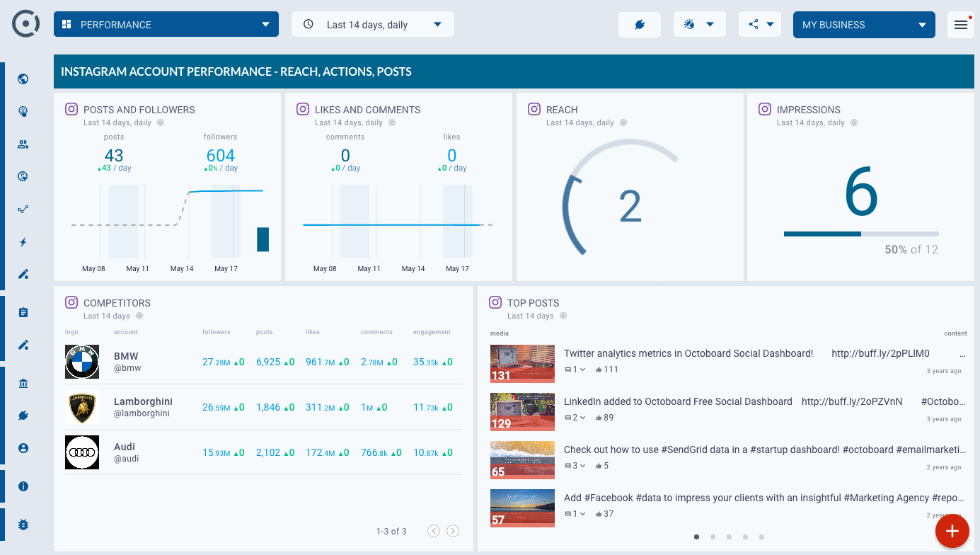Click the posts count 43

click(114, 156)
